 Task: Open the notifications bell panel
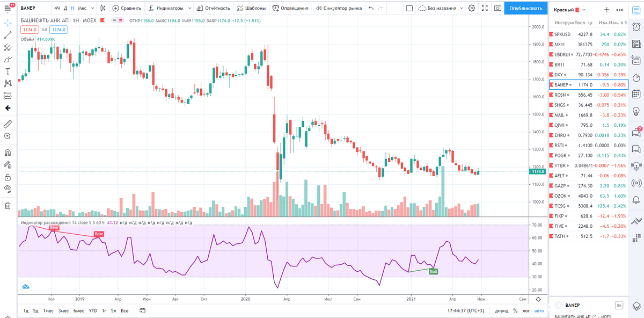pos(636,200)
